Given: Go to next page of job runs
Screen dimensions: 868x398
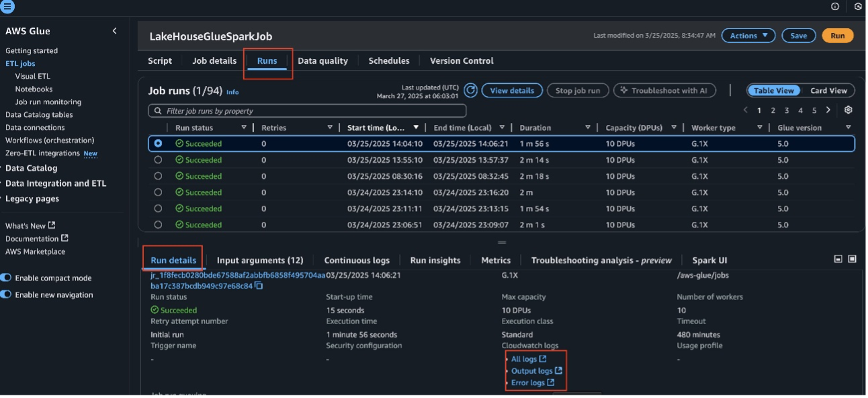Looking at the screenshot, I should 828,110.
